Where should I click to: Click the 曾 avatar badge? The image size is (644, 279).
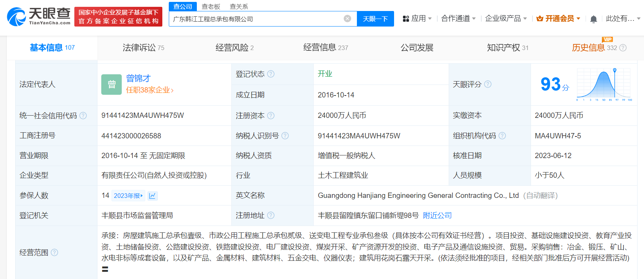[x=112, y=84]
